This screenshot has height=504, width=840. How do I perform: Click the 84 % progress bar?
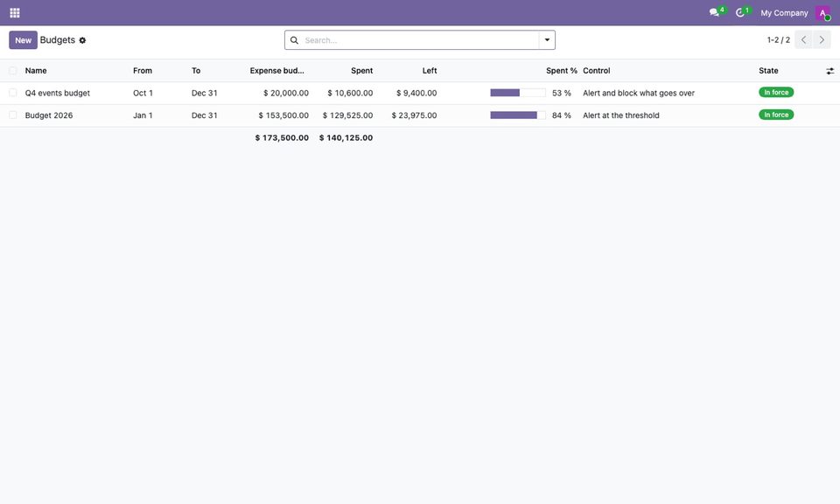click(x=517, y=115)
